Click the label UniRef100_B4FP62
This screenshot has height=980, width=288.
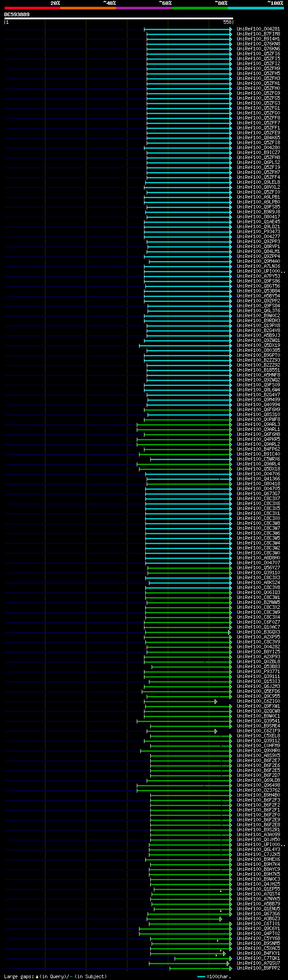click(x=258, y=449)
